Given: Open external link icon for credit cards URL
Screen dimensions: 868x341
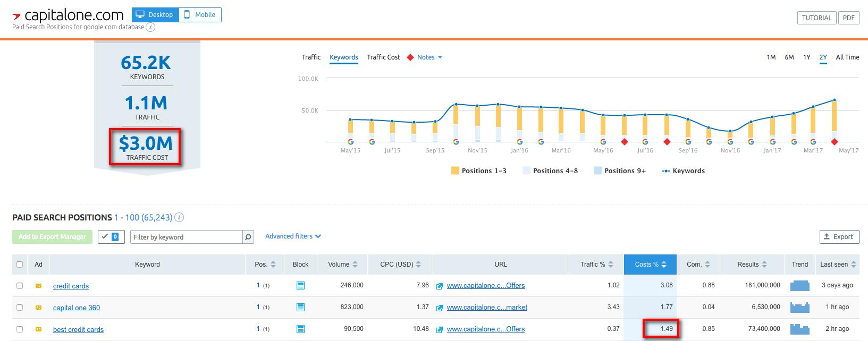Looking at the screenshot, I should pos(440,286).
